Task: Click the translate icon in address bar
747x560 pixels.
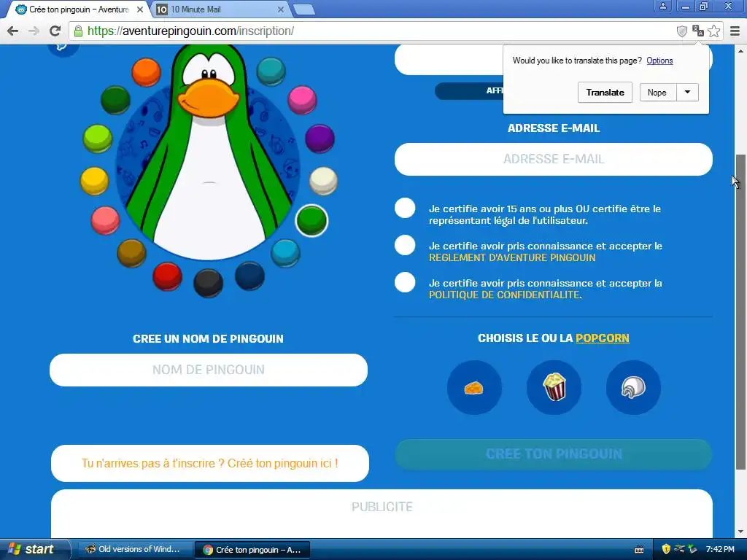Action: click(x=698, y=31)
